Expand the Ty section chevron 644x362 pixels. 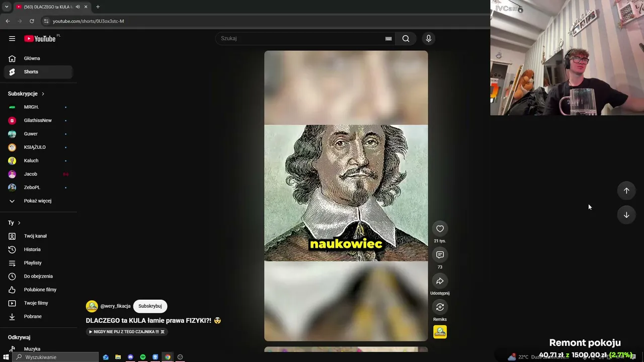click(x=19, y=223)
